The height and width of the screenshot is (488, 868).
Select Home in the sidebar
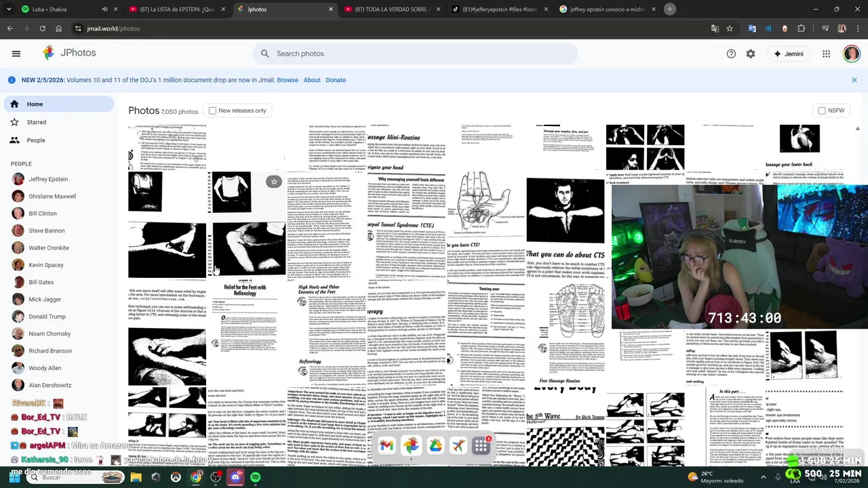(x=58, y=104)
